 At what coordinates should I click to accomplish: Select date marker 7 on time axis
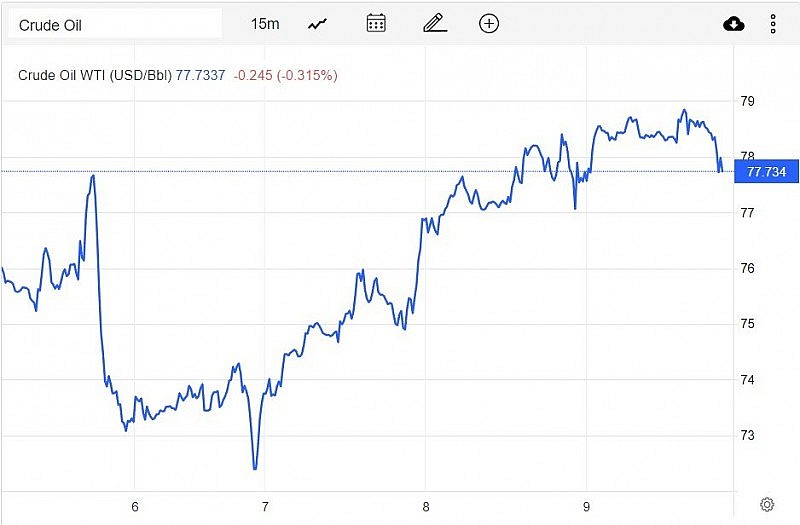click(x=264, y=505)
